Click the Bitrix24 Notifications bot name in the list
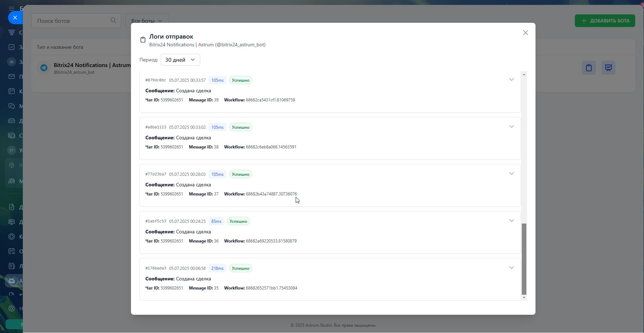This screenshot has height=333, width=644. pyautogui.click(x=92, y=65)
